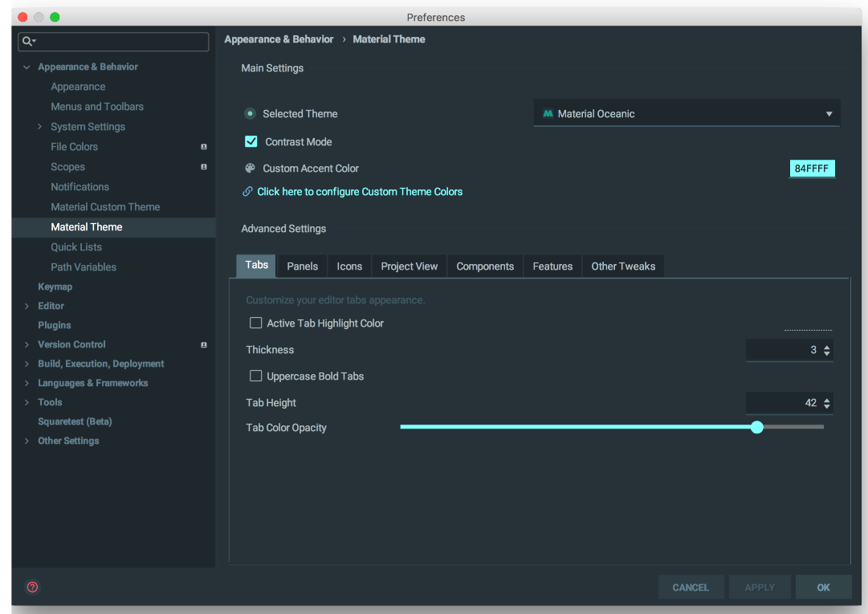
Task: Open the Other Tweaks tab
Action: coord(623,266)
